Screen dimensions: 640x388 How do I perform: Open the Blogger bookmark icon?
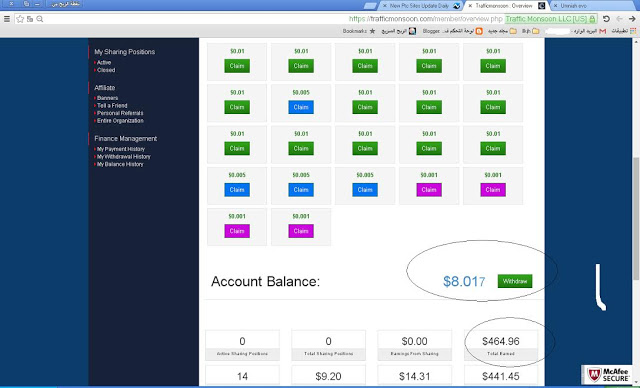tap(479, 31)
